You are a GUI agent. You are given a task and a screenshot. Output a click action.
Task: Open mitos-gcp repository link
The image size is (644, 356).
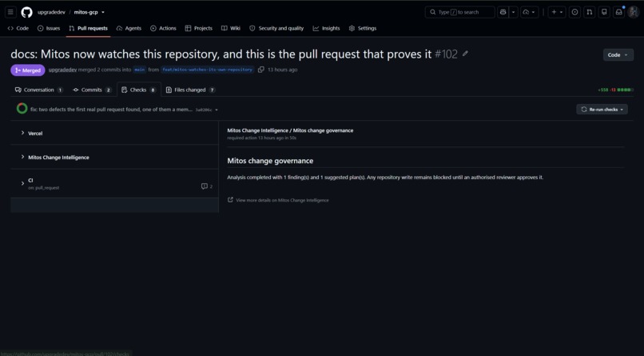[x=85, y=12]
